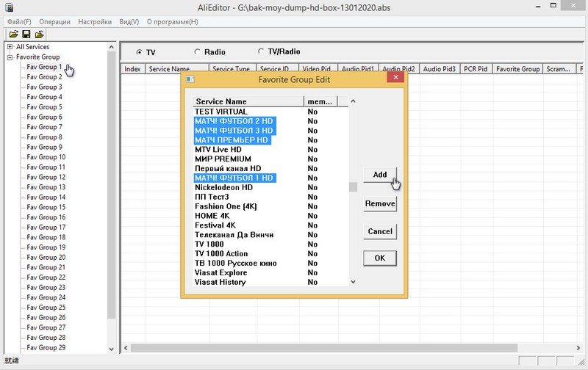Select the TV/Radio radio button
Screen dimensions: 588x370
261,51
